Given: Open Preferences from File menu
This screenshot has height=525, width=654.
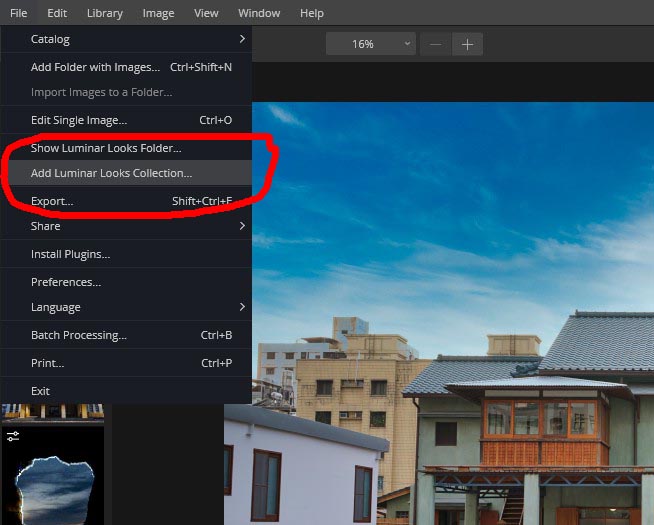Looking at the screenshot, I should pos(66,282).
